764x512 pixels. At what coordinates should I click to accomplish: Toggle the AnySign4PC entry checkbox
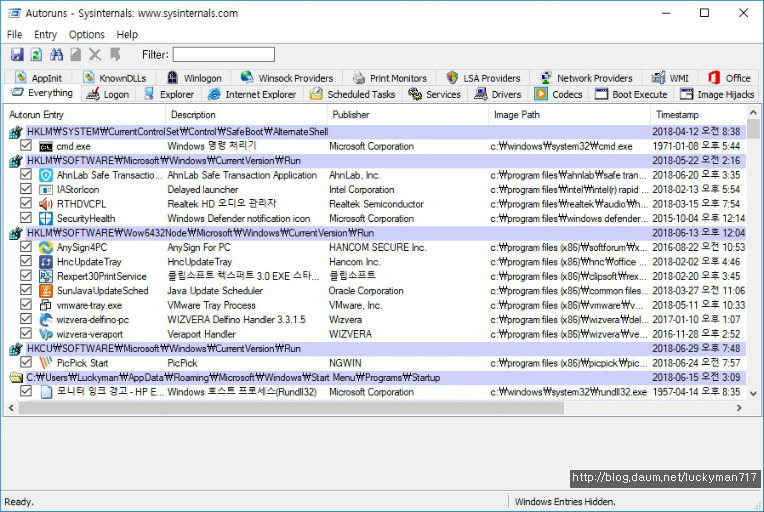[x=26, y=247]
